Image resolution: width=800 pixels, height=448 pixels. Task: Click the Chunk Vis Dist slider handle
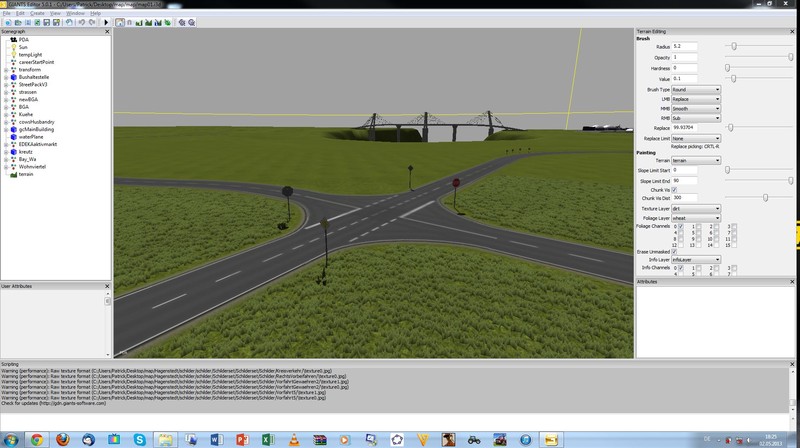765,197
